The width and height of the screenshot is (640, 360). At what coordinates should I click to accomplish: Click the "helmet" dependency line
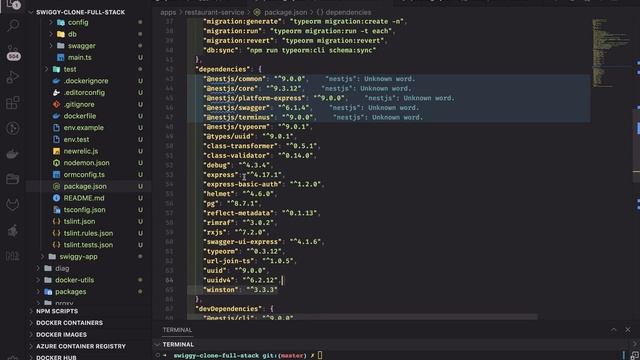pyautogui.click(x=240, y=194)
